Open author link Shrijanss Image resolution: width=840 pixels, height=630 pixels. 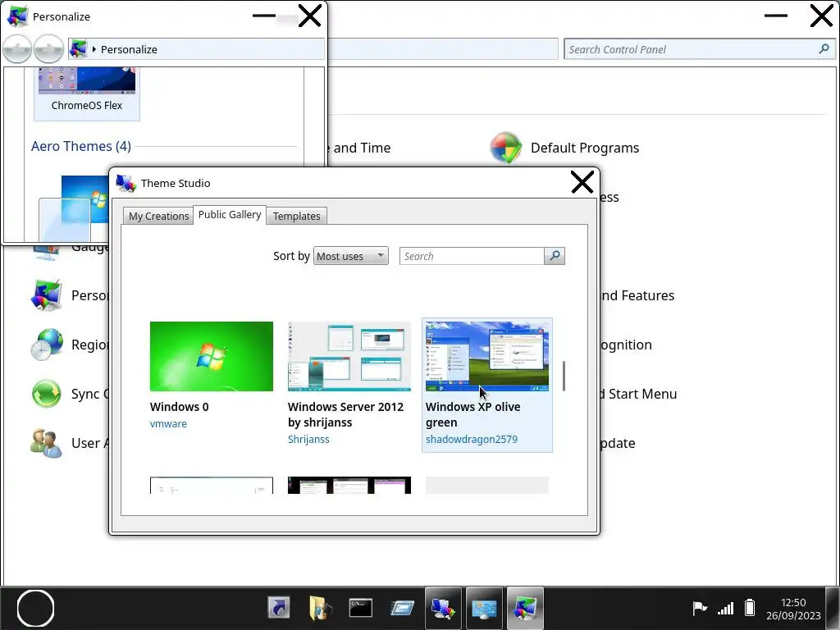tap(308, 440)
